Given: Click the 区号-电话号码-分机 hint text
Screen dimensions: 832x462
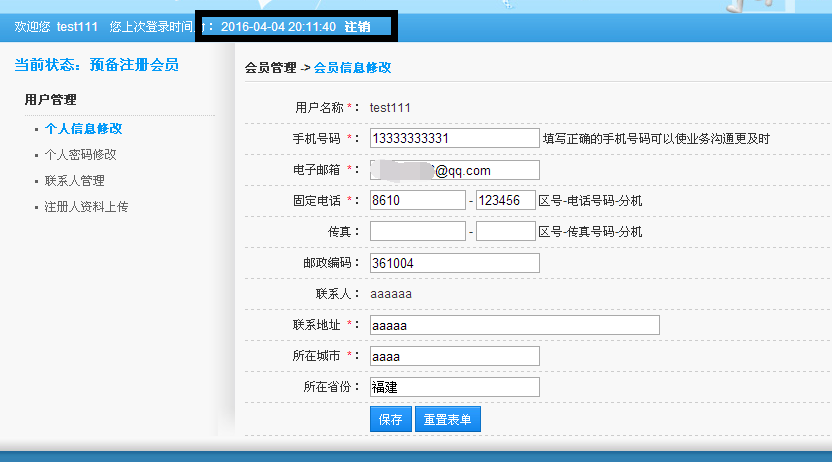Looking at the screenshot, I should [x=590, y=201].
